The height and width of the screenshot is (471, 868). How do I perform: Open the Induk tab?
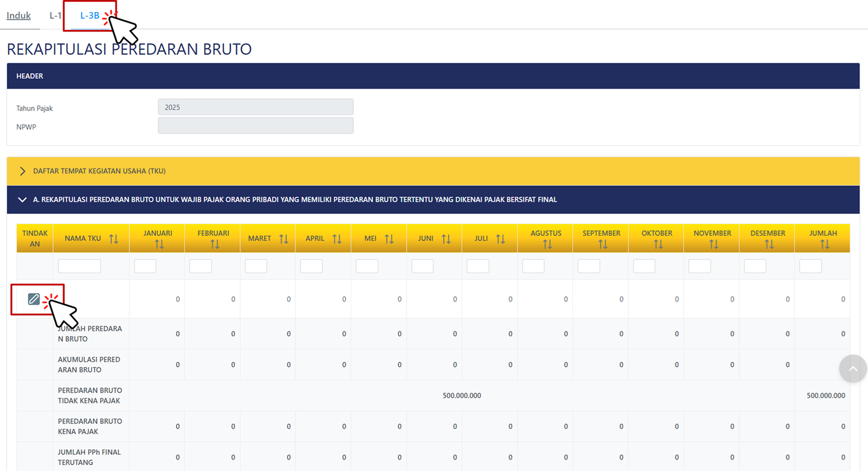pos(18,16)
